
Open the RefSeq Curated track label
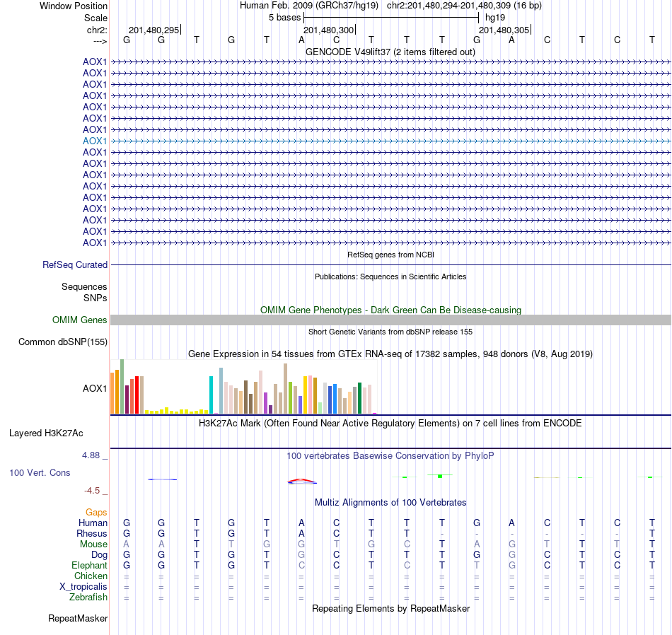75,264
